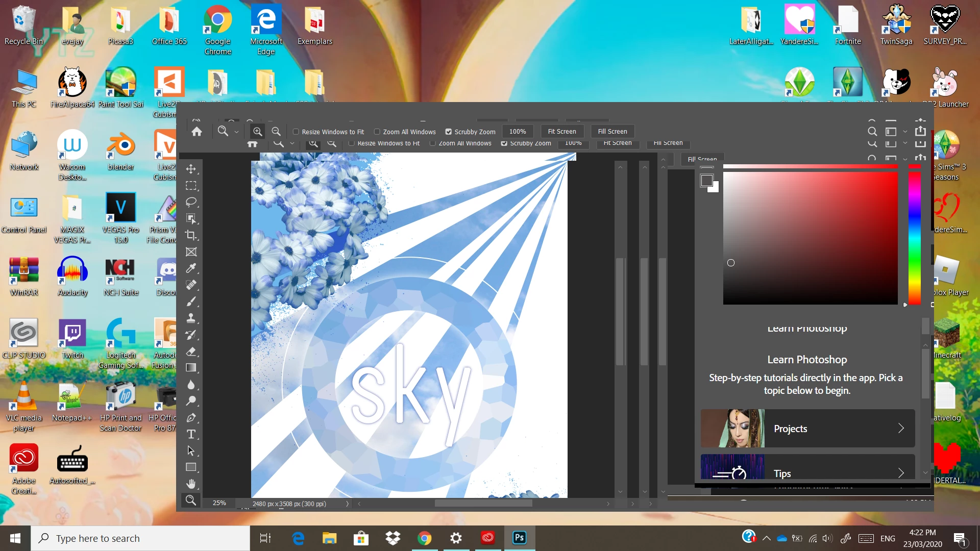Enable Resize Windows to Fit checkbox
Viewport: 980px width, 551px height.
coord(296,132)
